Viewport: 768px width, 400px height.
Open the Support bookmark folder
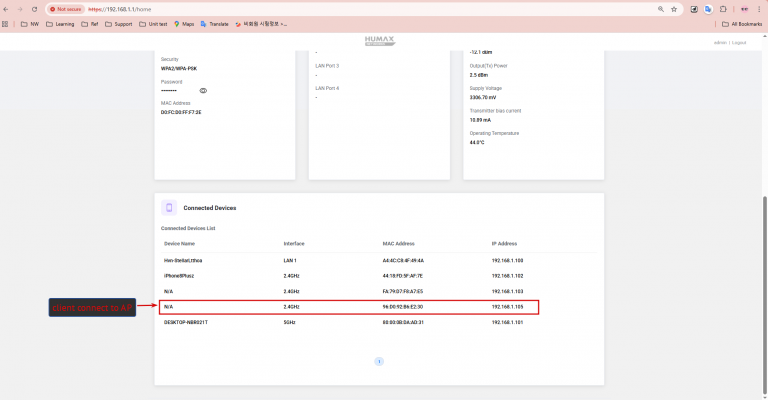pyautogui.click(x=119, y=24)
